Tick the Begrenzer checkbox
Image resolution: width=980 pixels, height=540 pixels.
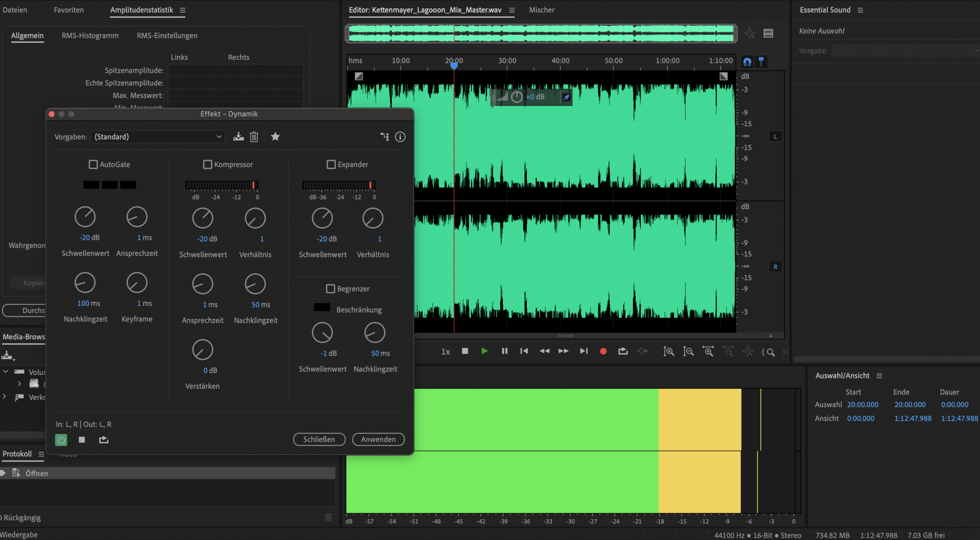[330, 289]
